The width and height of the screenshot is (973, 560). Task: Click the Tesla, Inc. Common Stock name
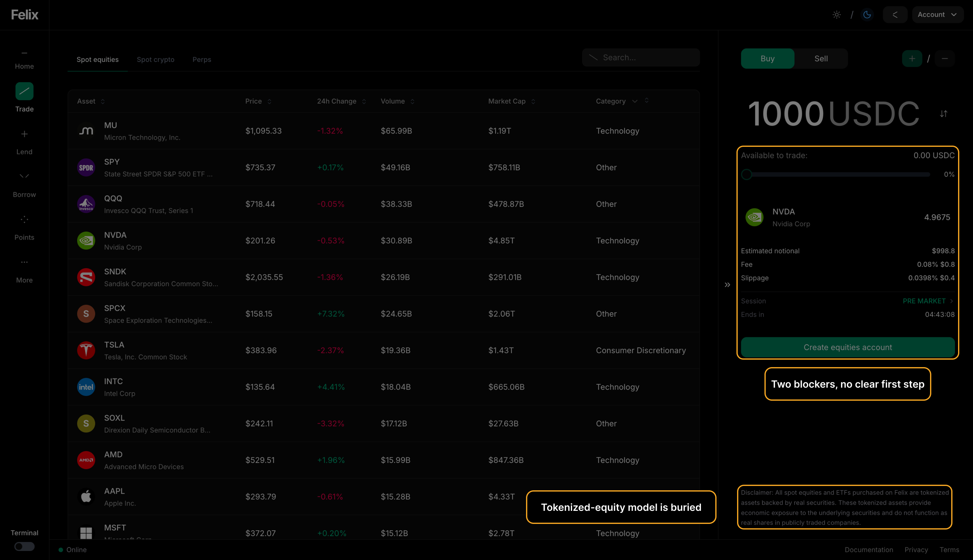point(145,357)
